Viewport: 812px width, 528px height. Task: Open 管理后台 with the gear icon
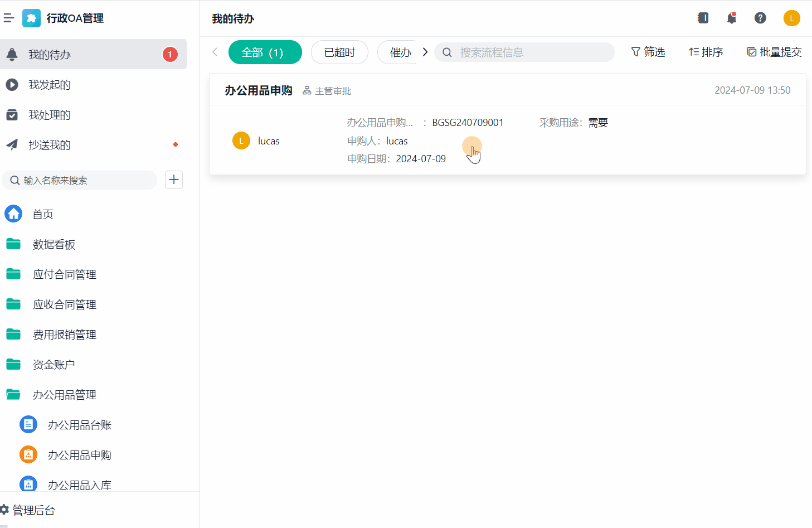point(28,510)
